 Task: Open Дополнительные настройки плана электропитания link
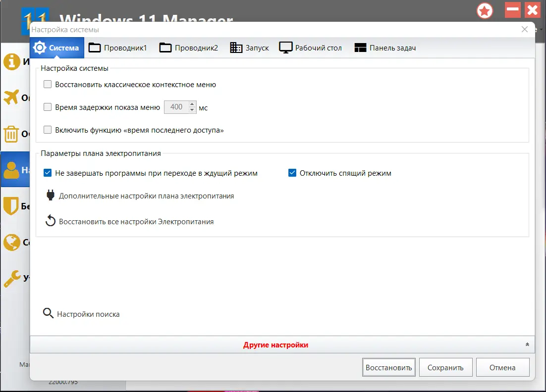tap(146, 196)
